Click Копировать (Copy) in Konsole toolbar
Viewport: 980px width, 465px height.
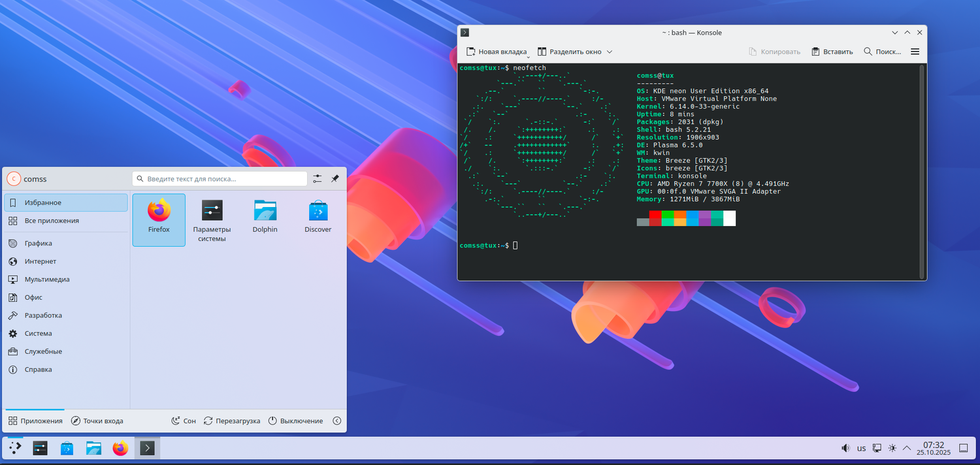tap(775, 52)
